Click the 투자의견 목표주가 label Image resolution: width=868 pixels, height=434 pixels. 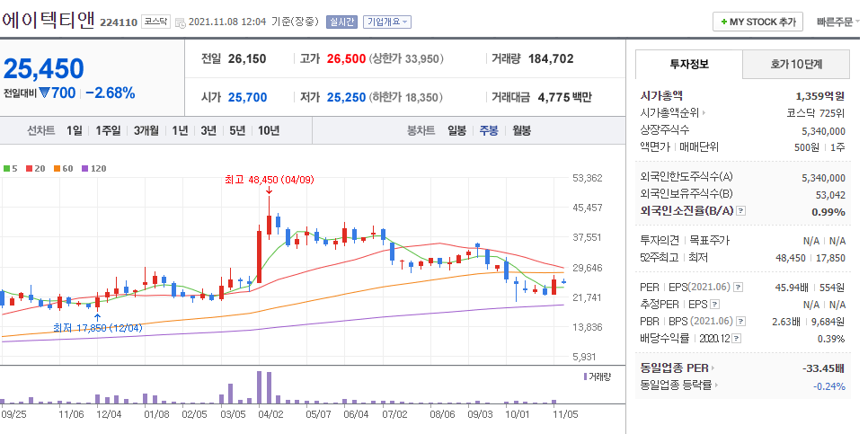point(685,240)
